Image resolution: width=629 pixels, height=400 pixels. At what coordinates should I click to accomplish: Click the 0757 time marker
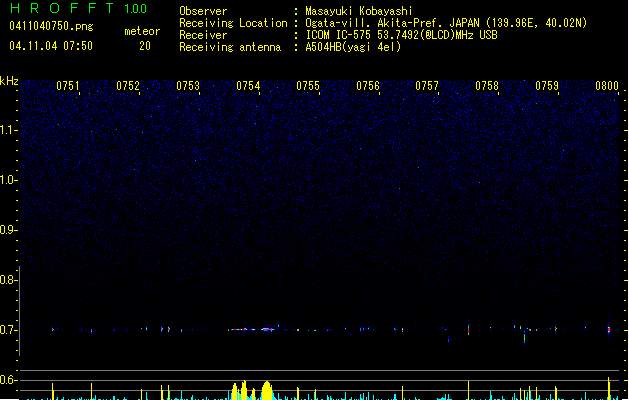(x=427, y=86)
